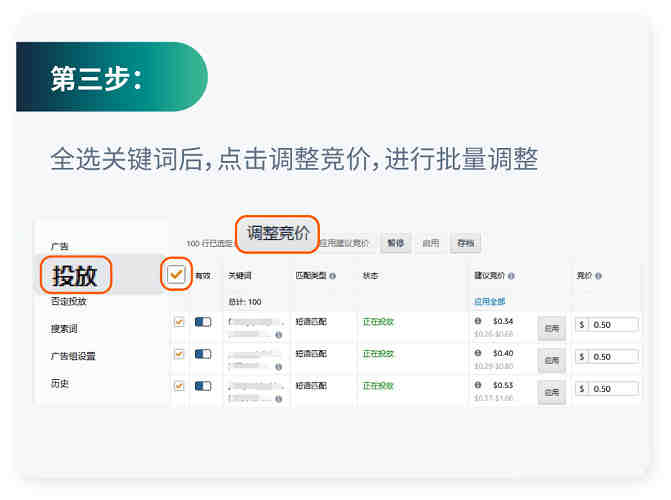Uncheck the third keyword row checkbox
The width and height of the screenshot is (671, 500).
pyautogui.click(x=179, y=385)
